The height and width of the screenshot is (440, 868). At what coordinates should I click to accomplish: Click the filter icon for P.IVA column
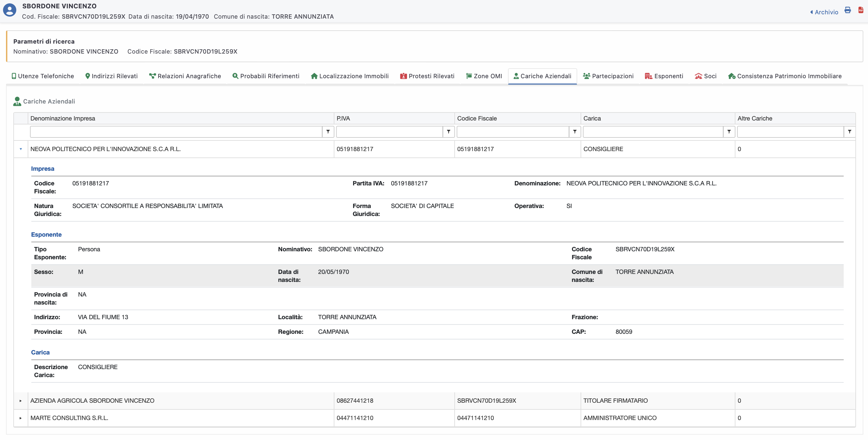(449, 131)
